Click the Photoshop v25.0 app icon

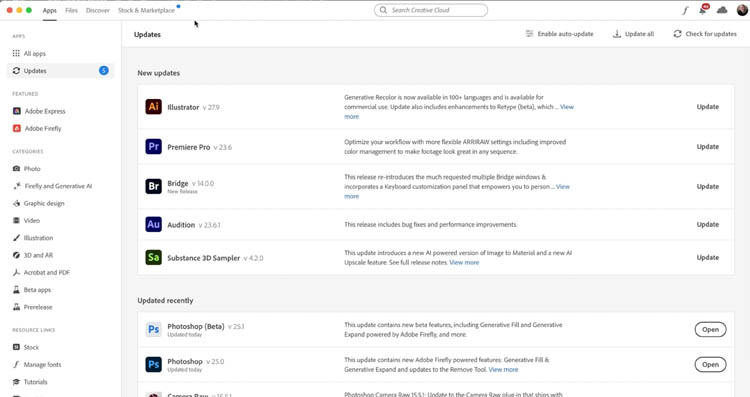pos(154,364)
